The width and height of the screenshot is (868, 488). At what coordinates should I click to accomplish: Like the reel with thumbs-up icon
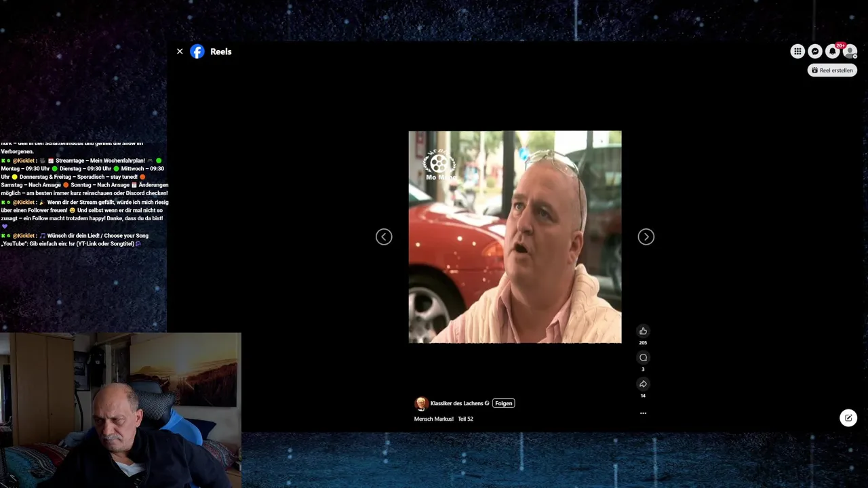pyautogui.click(x=643, y=331)
